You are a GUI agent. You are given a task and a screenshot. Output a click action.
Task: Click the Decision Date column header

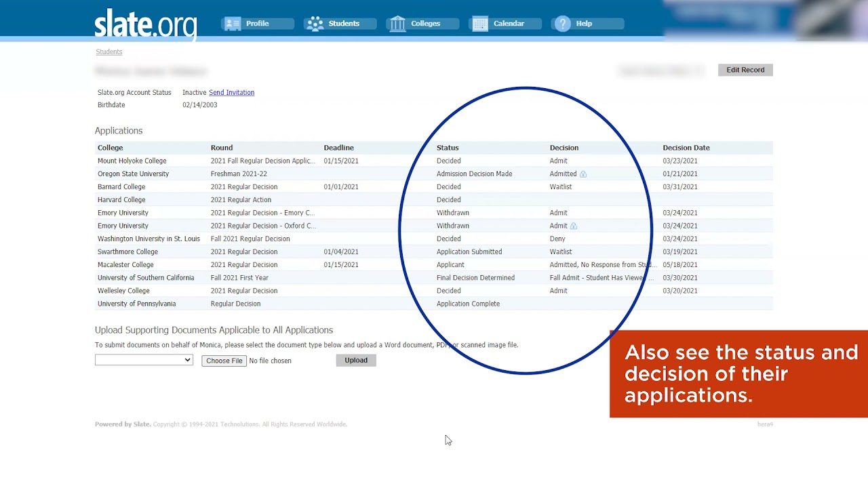[x=686, y=148]
